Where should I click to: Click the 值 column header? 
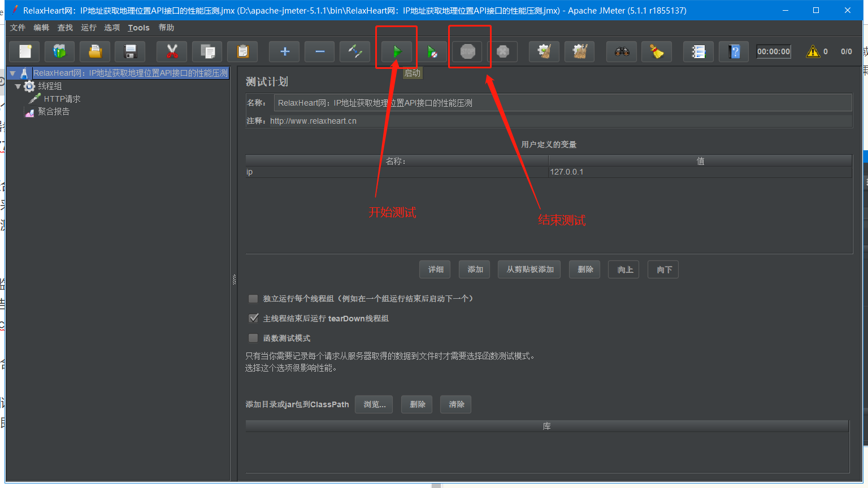(700, 161)
